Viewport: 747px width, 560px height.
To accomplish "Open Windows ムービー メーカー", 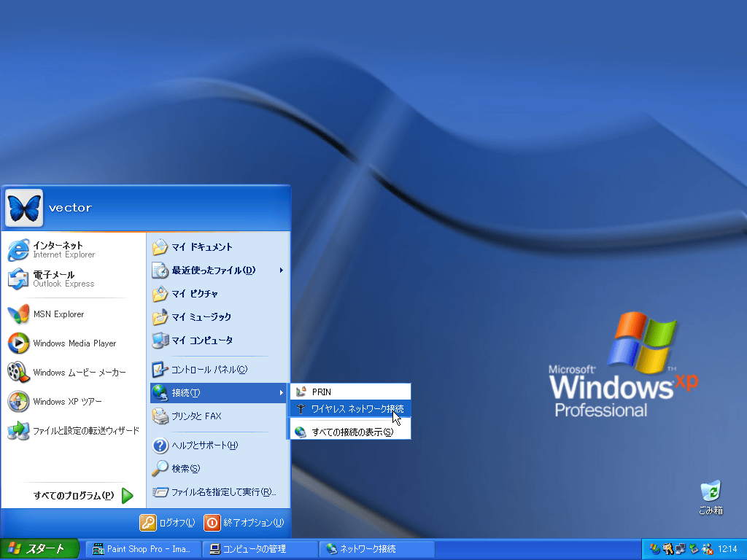I will pos(73,373).
